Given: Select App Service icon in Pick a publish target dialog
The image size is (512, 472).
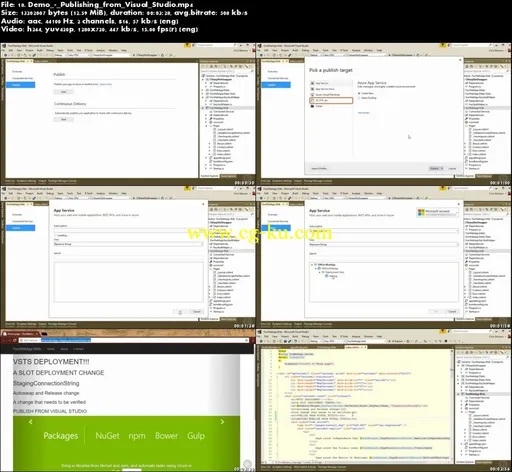Looking at the screenshot, I should [x=312, y=83].
